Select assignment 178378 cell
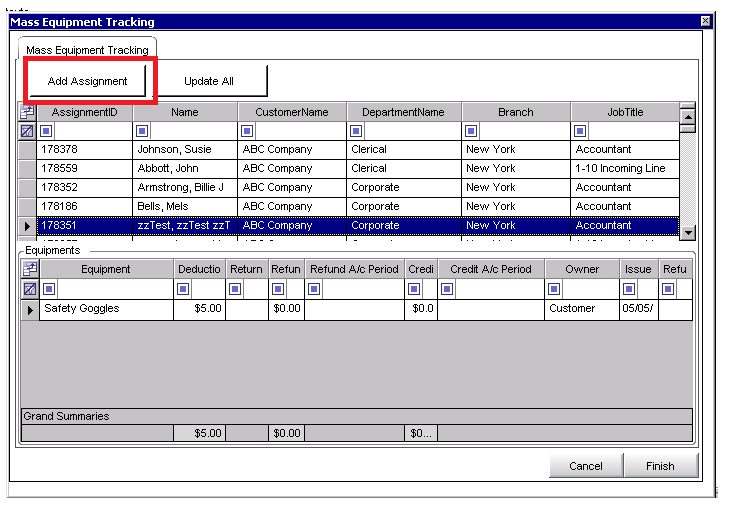The height and width of the screenshot is (506, 729). [85, 150]
